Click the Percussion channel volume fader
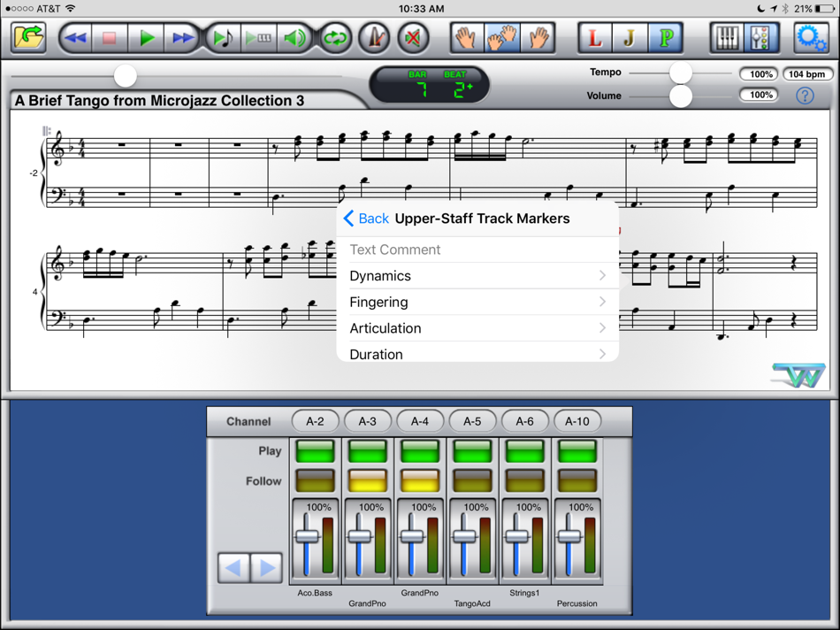 pos(569,536)
